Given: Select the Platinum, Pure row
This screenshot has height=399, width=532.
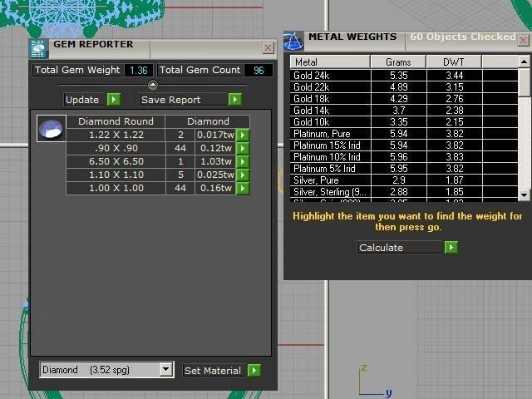Looking at the screenshot, I should (x=404, y=133).
